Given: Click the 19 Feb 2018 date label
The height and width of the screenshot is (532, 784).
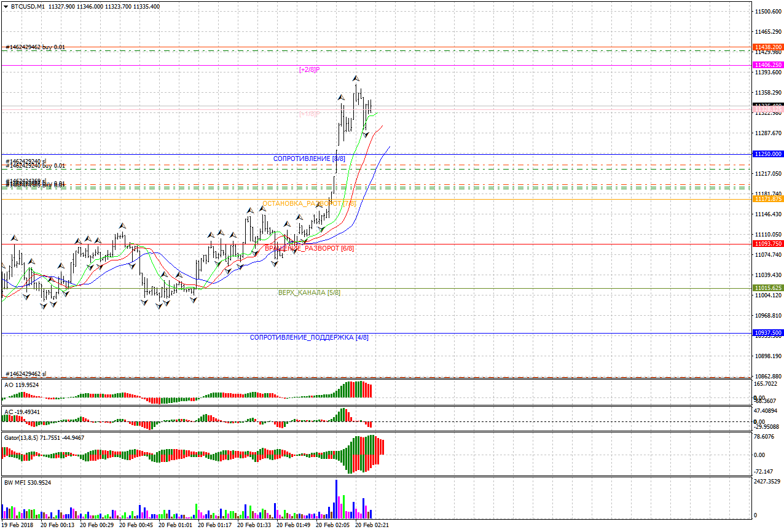Looking at the screenshot, I should (18, 525).
